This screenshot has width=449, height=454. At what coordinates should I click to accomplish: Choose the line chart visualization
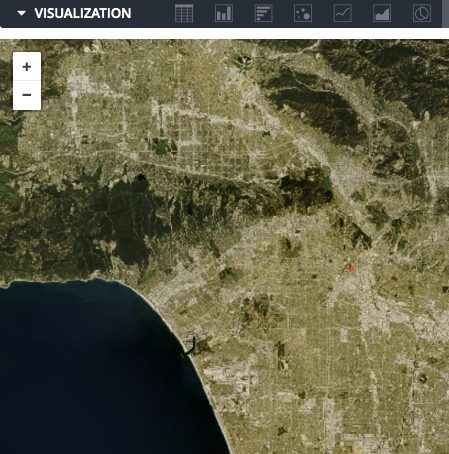[x=343, y=13]
